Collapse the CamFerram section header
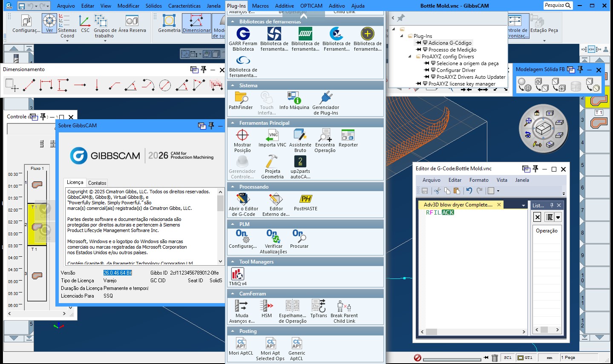 tap(233, 294)
